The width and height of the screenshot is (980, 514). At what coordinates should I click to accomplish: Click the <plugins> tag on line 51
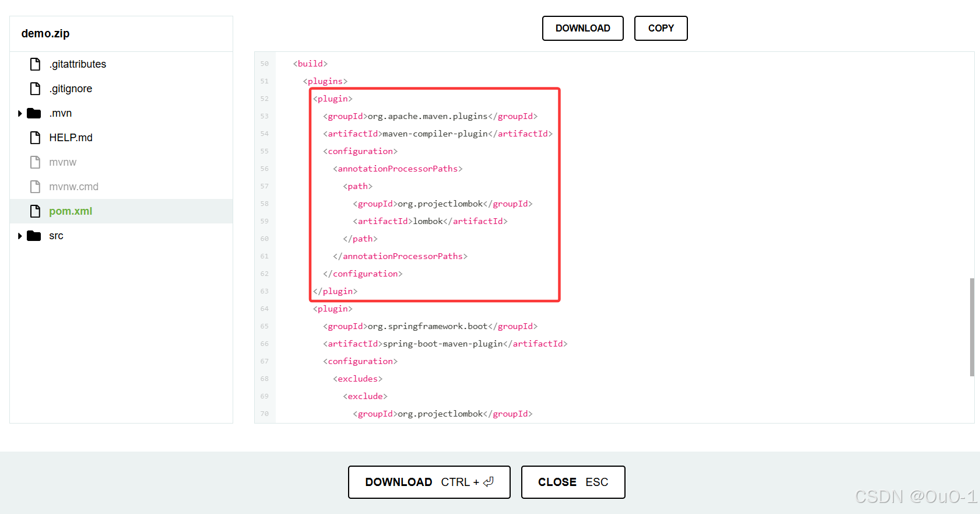[x=325, y=81]
